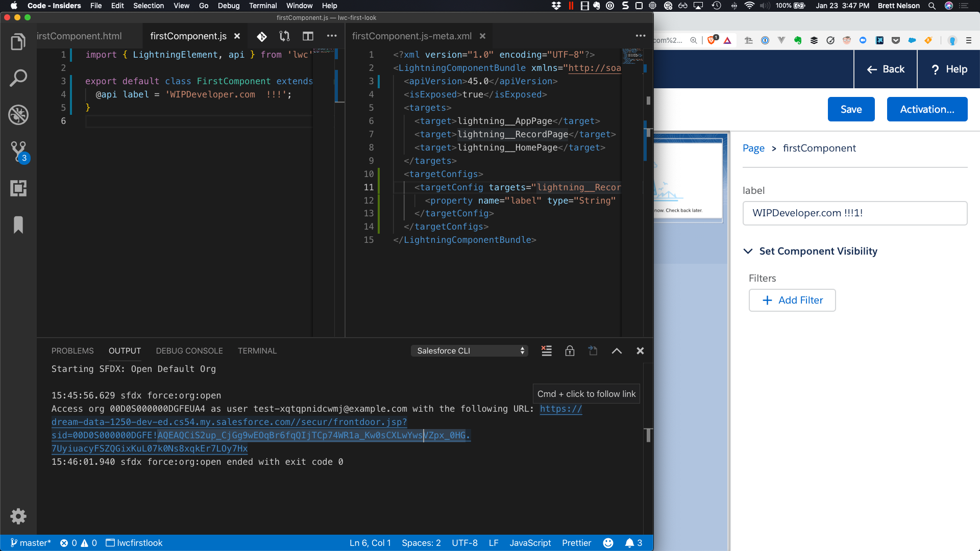Click the Open Changes compare icon in the editor toolbar
This screenshot has width=980, height=551.
tap(284, 36)
